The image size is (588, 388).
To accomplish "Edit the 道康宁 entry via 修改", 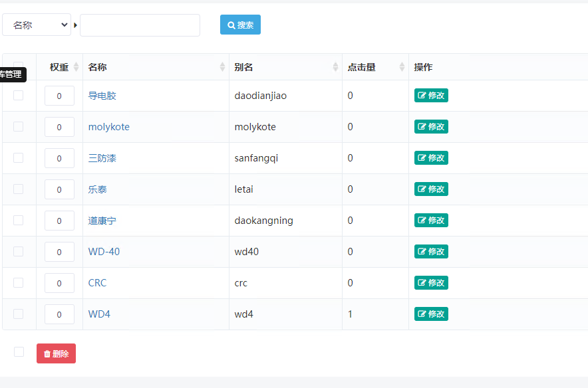I will tap(431, 220).
